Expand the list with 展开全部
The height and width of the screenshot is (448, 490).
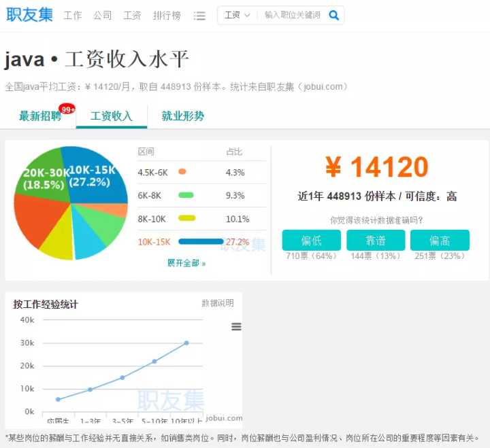(186, 263)
